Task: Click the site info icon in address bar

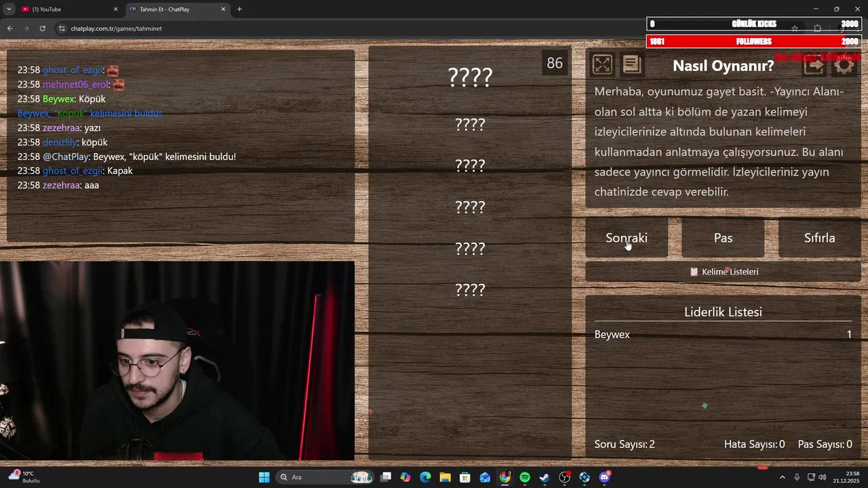Action: coord(62,28)
